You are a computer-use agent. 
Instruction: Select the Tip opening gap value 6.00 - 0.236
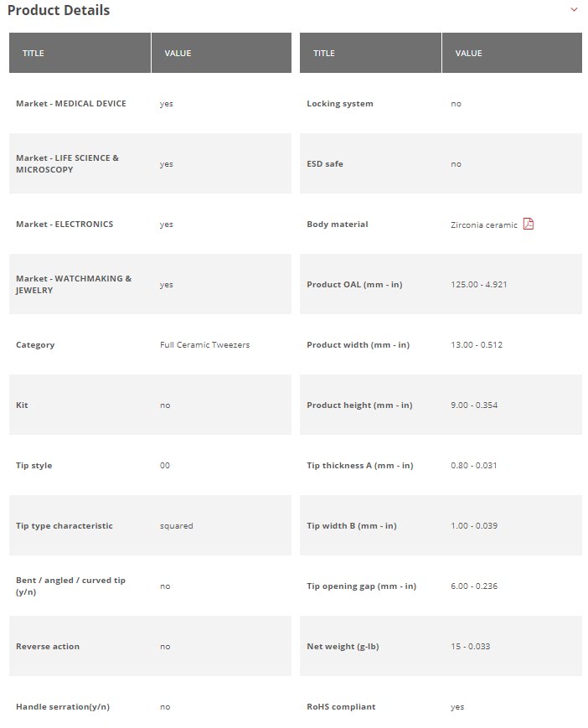tap(473, 586)
